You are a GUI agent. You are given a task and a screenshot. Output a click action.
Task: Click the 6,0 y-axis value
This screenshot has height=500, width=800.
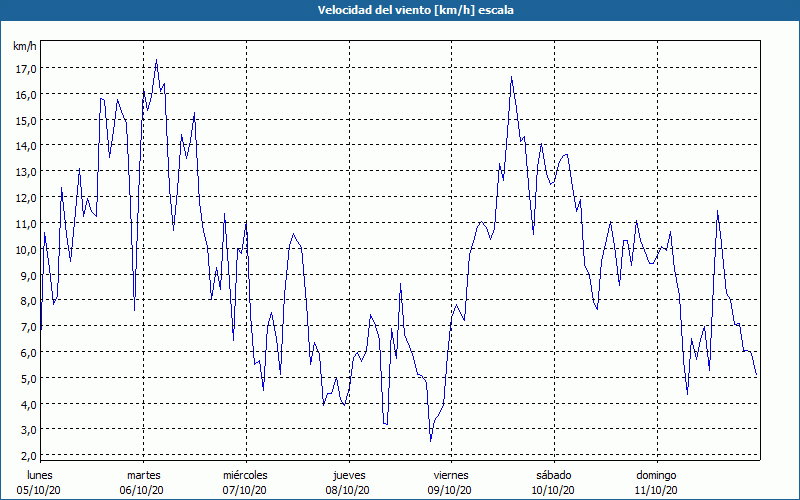(x=28, y=353)
